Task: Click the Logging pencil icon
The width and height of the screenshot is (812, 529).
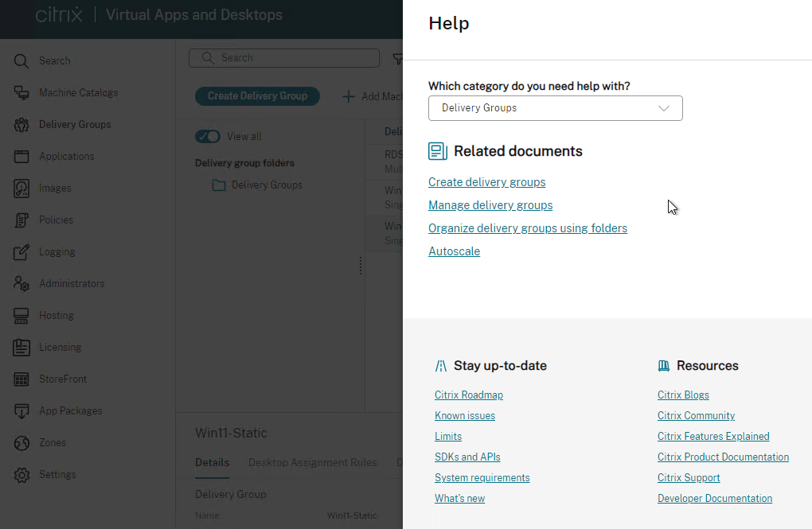Action: (21, 252)
